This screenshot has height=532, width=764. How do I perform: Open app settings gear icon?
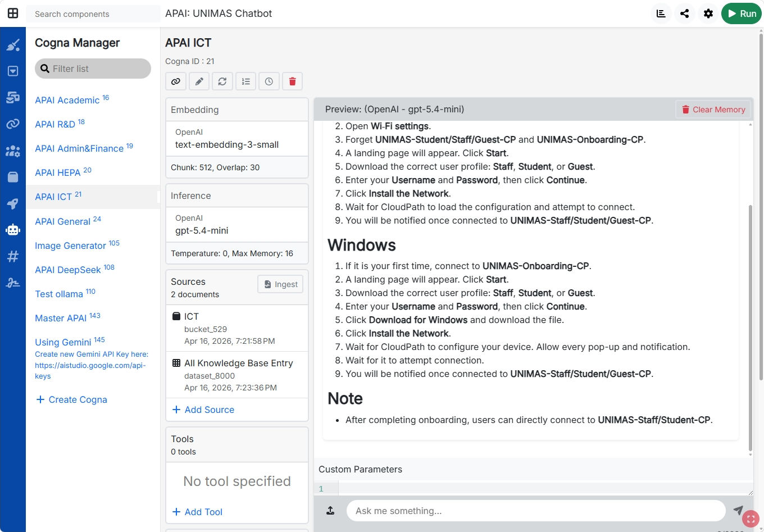[x=708, y=13]
